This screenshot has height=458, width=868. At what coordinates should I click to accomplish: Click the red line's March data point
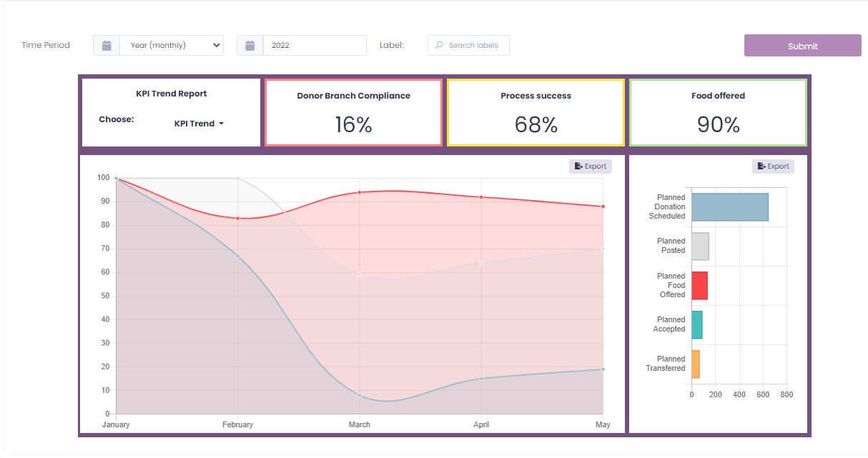(360, 192)
